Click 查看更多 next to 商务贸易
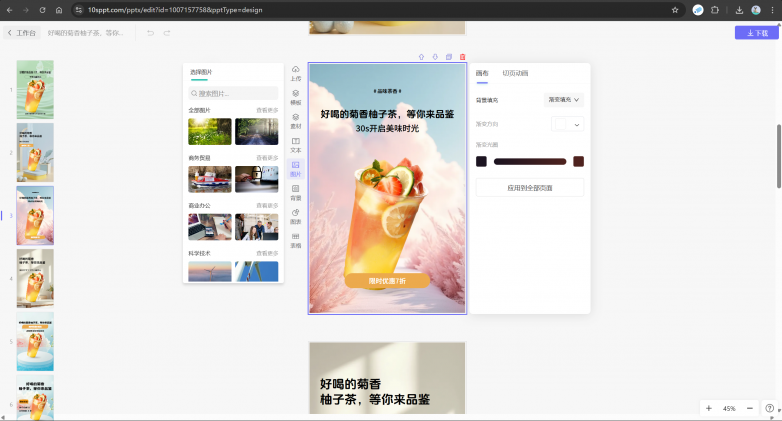This screenshot has width=782, height=421. (267, 158)
